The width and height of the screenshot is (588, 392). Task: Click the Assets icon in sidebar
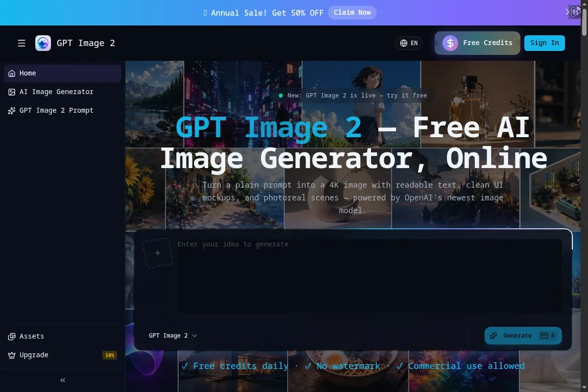(12, 336)
